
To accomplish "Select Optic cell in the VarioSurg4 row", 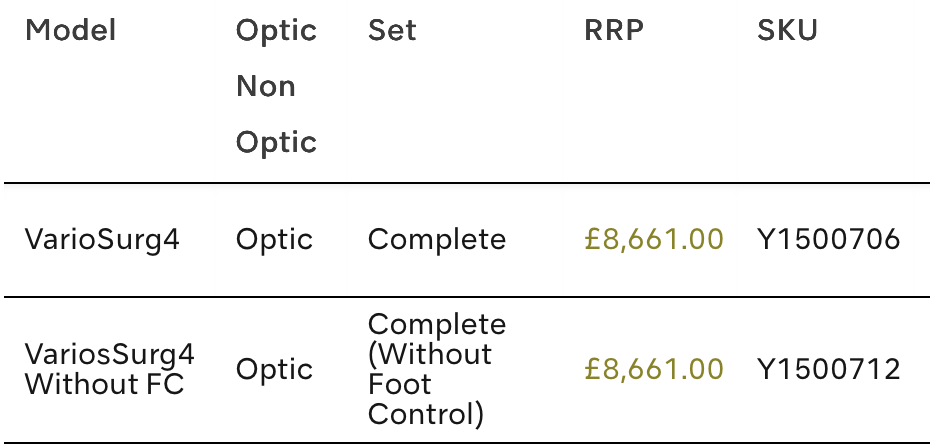I will 274,240.
